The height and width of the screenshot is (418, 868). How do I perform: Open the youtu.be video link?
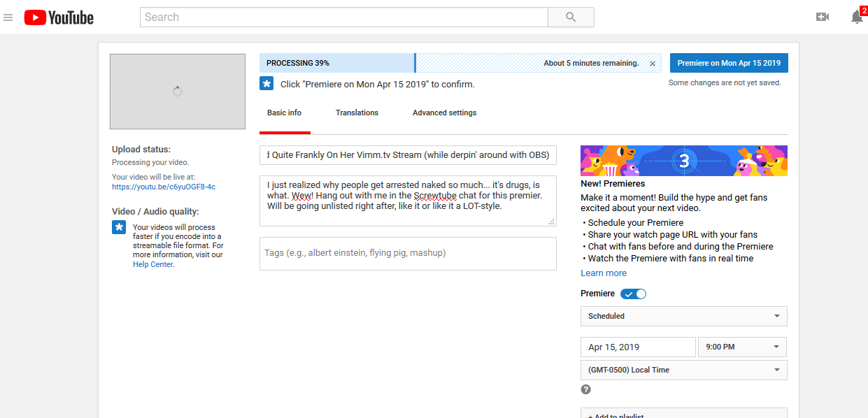(164, 187)
